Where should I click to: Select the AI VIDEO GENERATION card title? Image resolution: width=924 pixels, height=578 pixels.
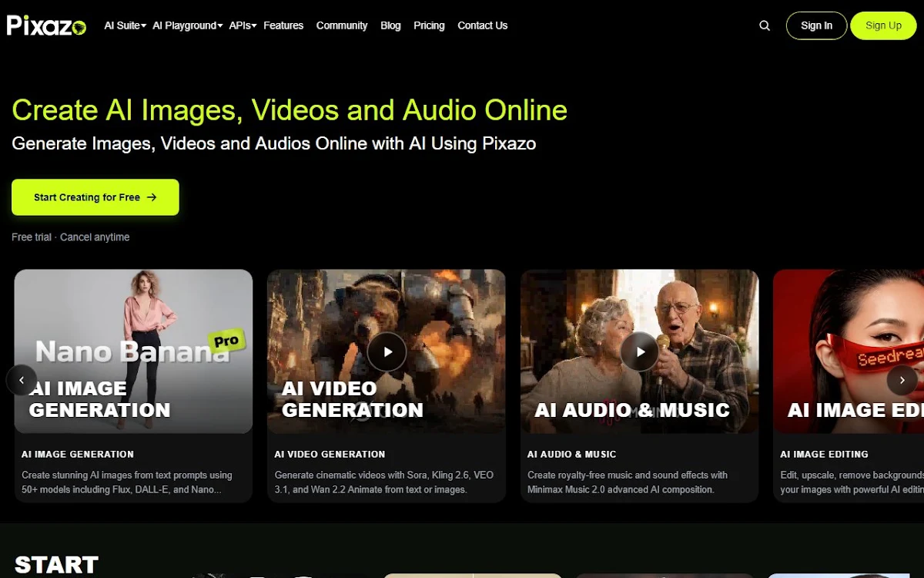330,455
